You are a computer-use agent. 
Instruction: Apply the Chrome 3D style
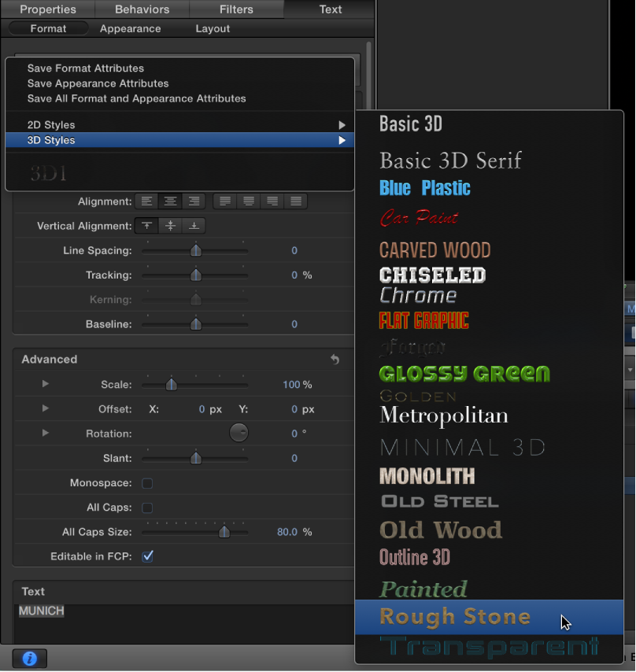419,294
